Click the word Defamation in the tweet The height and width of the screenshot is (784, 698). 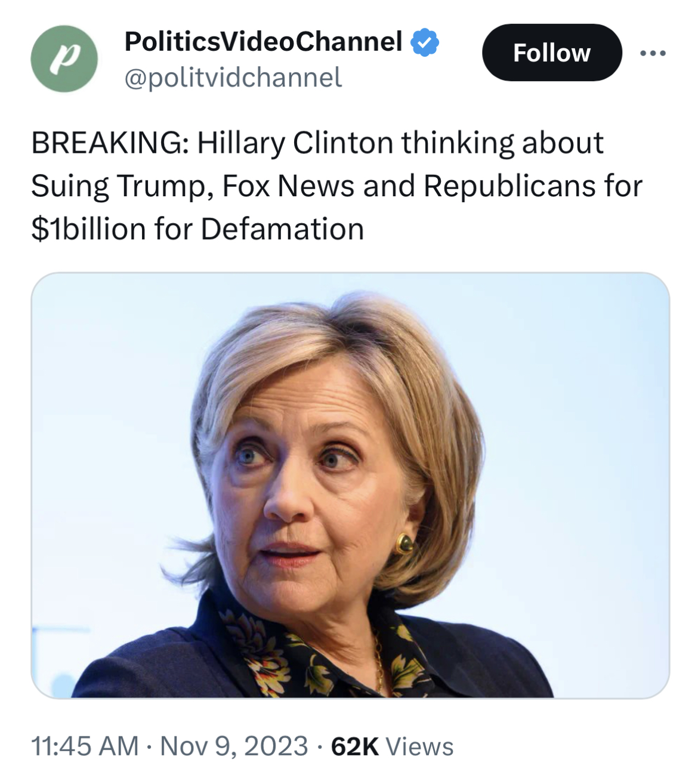tap(282, 229)
